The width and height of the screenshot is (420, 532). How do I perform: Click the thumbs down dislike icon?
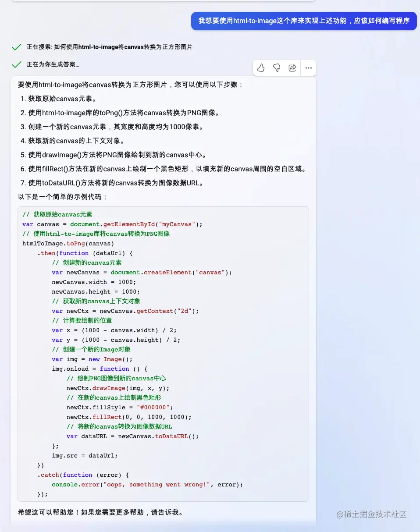pyautogui.click(x=277, y=68)
